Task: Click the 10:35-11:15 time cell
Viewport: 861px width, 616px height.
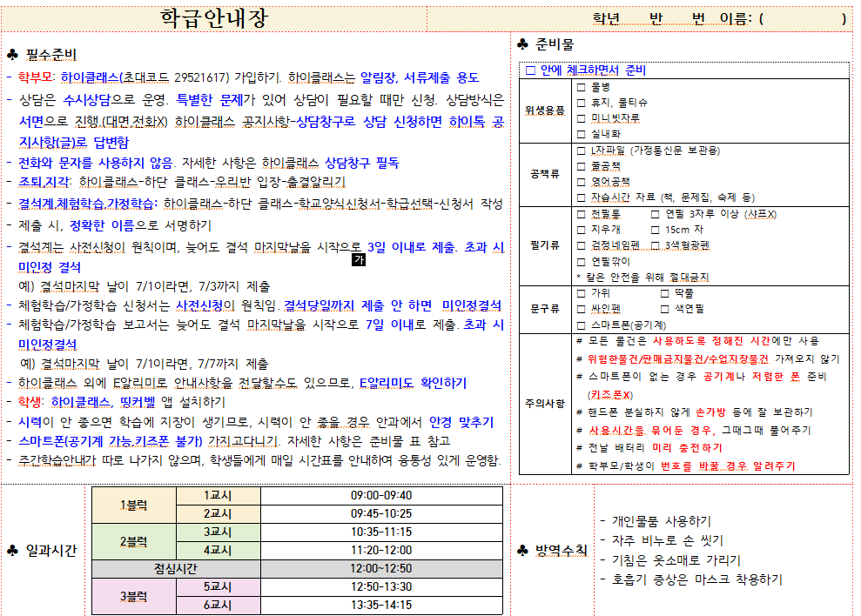Action: click(381, 532)
